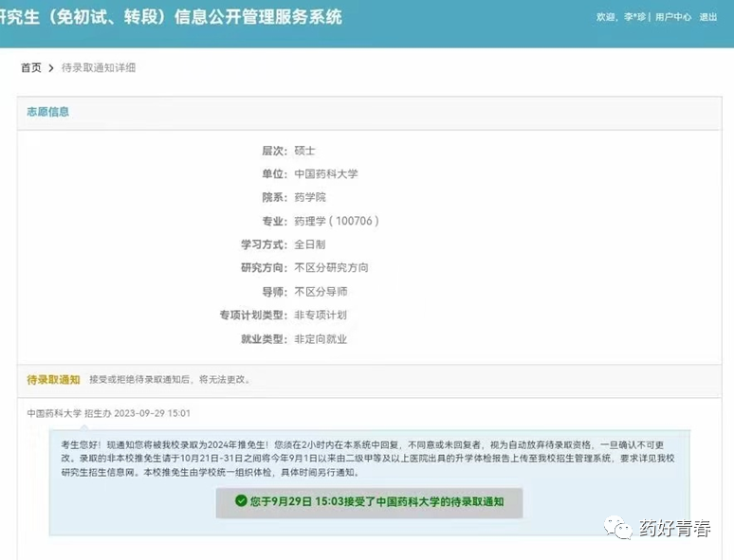Select the 学习方式 value 全日制
734x560 pixels.
coord(310,244)
